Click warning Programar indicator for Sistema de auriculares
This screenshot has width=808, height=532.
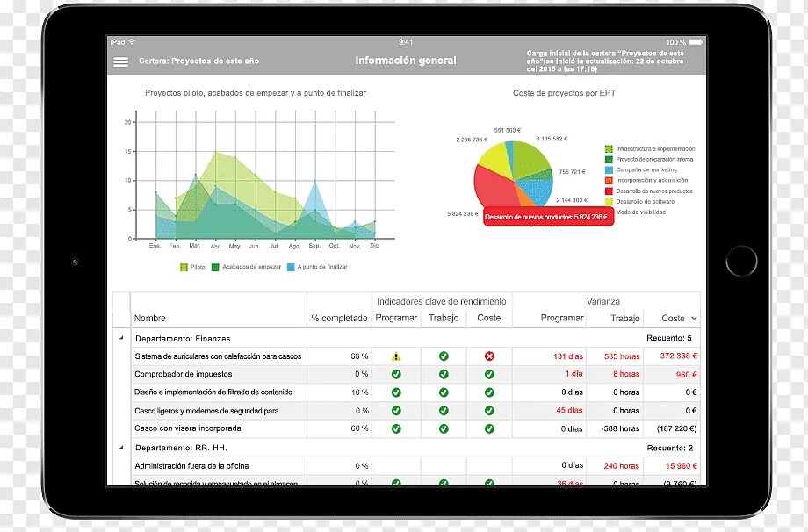pos(396,356)
